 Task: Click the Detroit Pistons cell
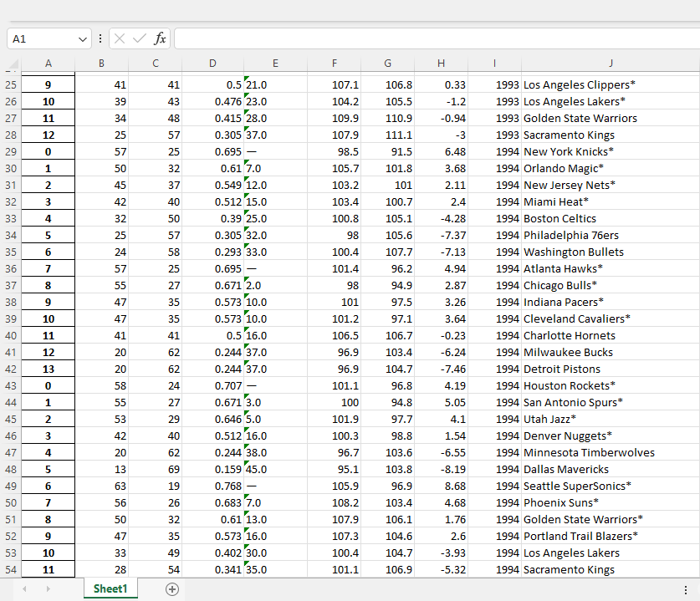coord(611,369)
